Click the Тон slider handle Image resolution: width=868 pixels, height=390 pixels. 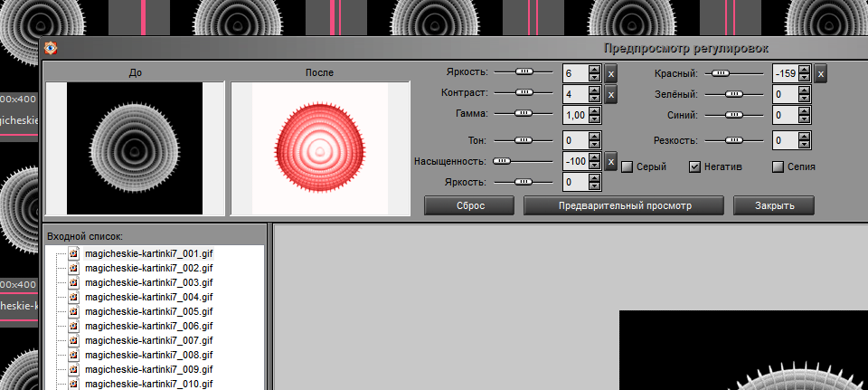(524, 141)
